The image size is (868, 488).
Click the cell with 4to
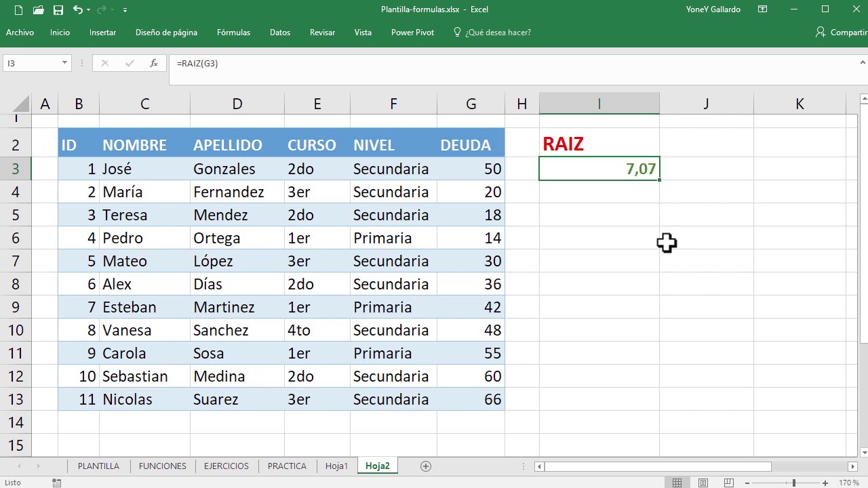tap(317, 330)
